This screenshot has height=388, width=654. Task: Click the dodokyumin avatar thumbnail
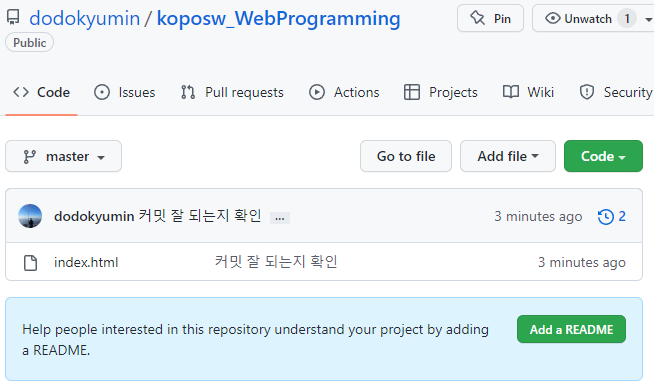30,216
